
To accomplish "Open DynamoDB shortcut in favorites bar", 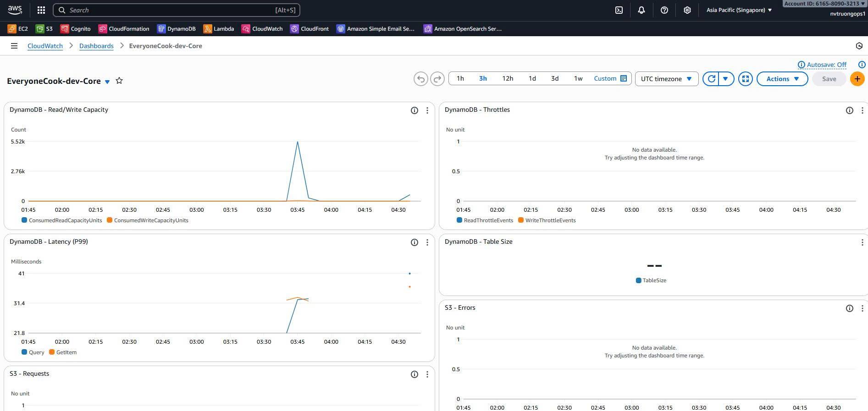I will [x=177, y=29].
